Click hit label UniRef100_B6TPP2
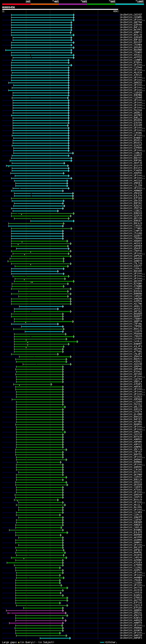Image resolution: width=146 pixels, height=644 pixels. coord(131,30)
